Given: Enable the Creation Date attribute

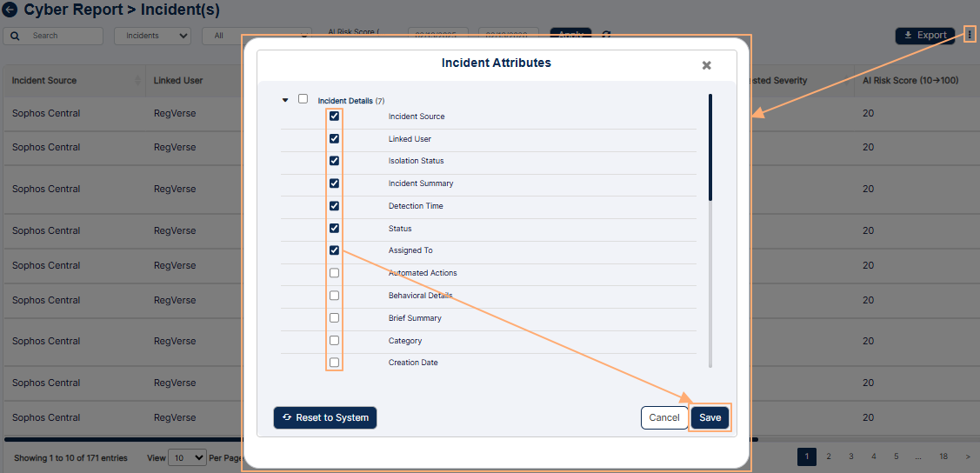Looking at the screenshot, I should pos(335,363).
